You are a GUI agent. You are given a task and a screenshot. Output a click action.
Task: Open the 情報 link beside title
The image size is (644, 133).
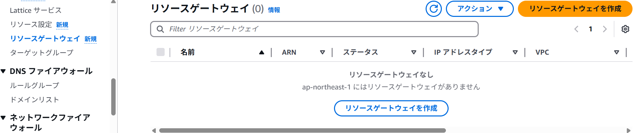coord(274,10)
